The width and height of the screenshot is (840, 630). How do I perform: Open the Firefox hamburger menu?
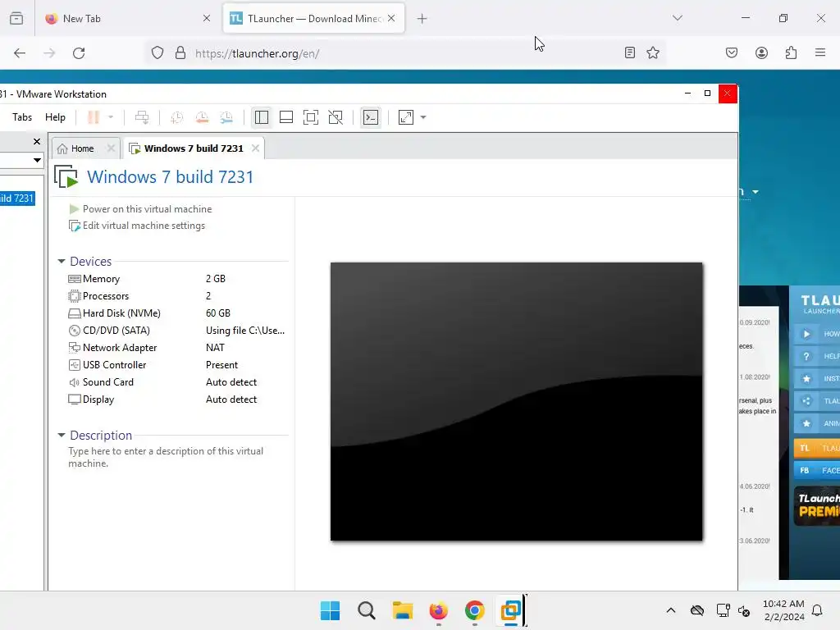click(x=820, y=52)
